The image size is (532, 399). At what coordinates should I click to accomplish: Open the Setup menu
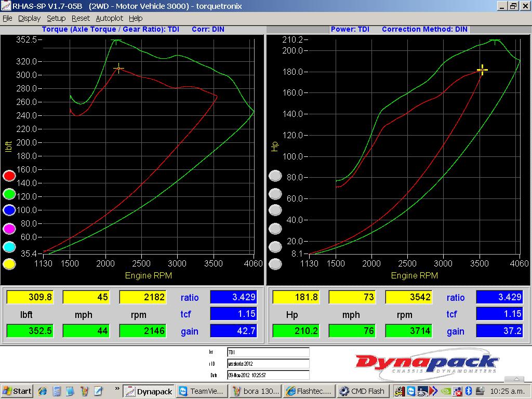pos(56,18)
